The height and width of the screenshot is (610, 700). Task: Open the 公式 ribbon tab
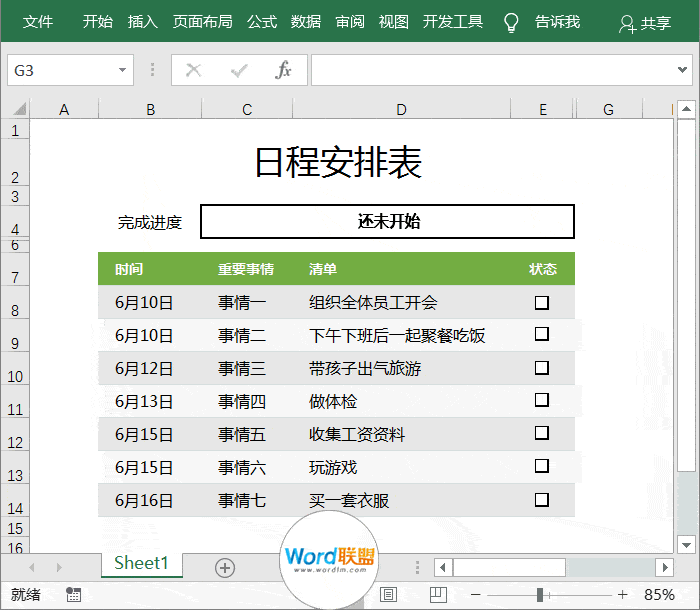[x=262, y=21]
